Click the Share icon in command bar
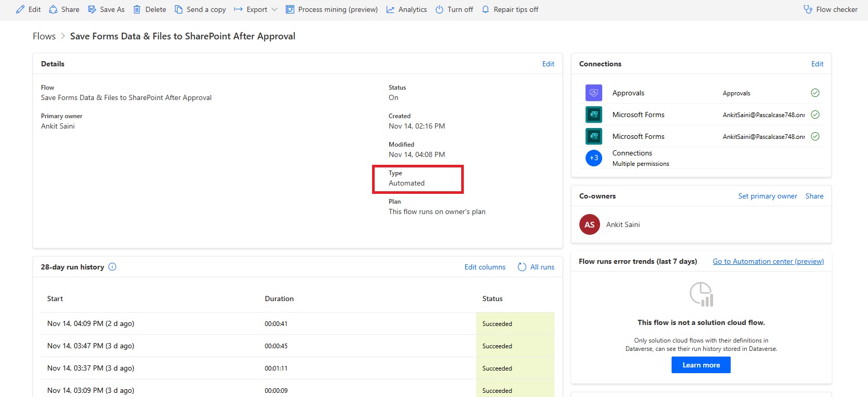 [53, 9]
